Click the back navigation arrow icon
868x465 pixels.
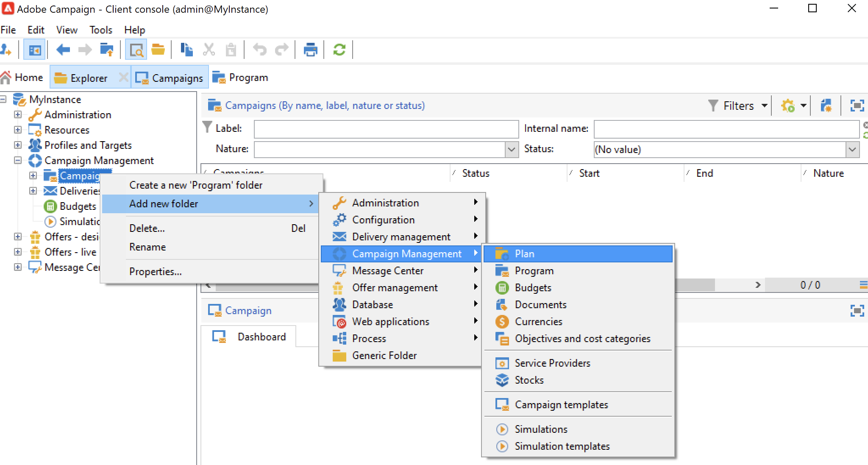[63, 50]
